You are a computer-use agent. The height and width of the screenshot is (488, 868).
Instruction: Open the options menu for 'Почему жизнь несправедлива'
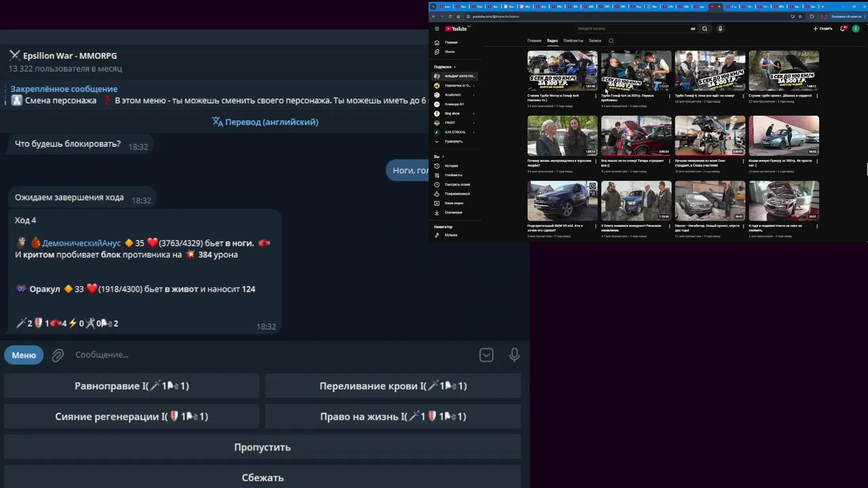pyautogui.click(x=595, y=161)
